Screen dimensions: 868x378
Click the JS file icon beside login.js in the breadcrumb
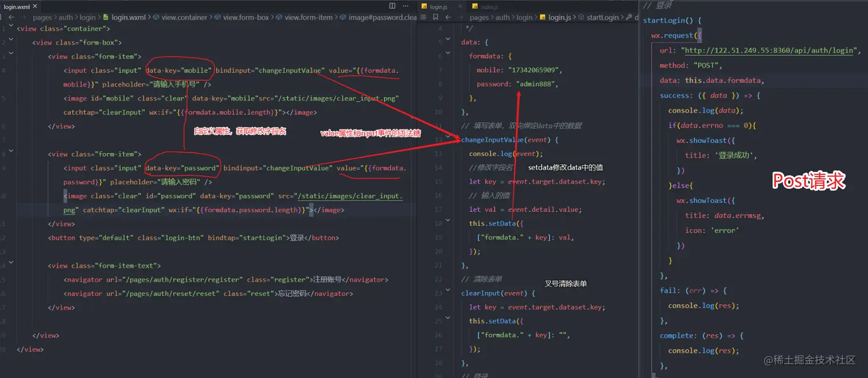point(542,17)
